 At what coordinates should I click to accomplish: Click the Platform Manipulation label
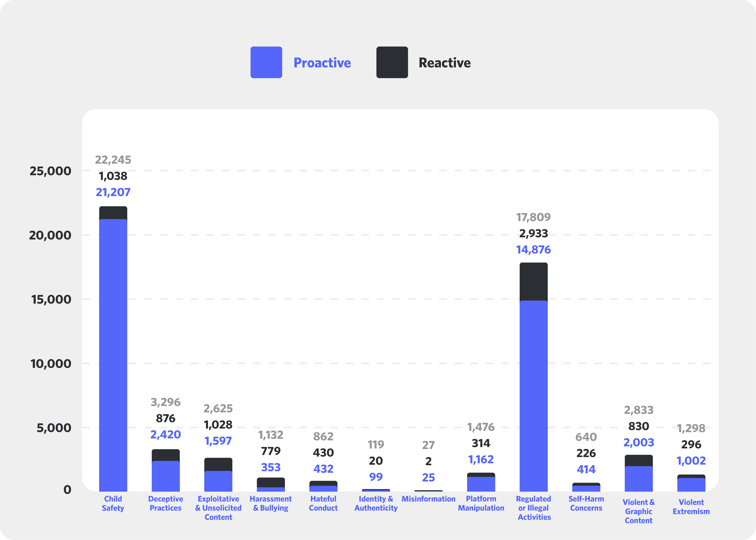[x=481, y=503]
